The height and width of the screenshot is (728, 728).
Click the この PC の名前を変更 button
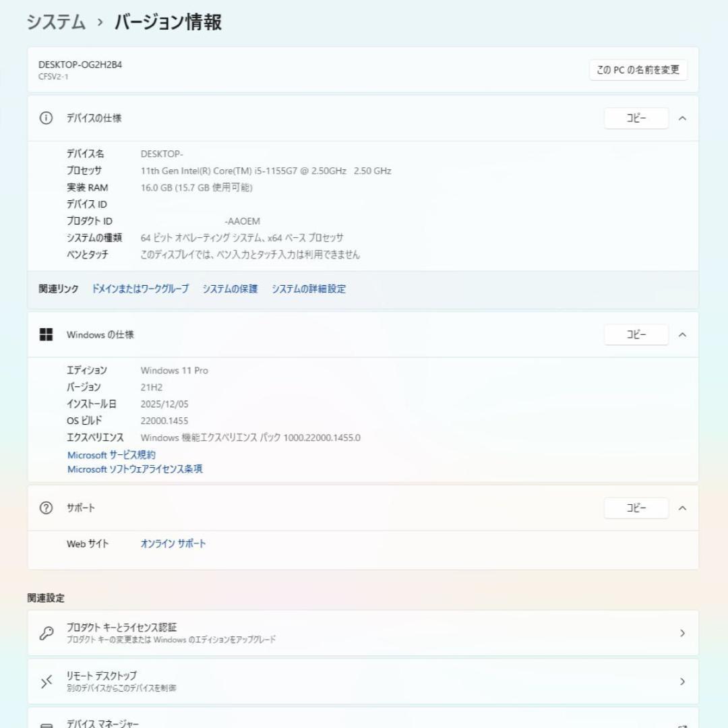coord(638,70)
